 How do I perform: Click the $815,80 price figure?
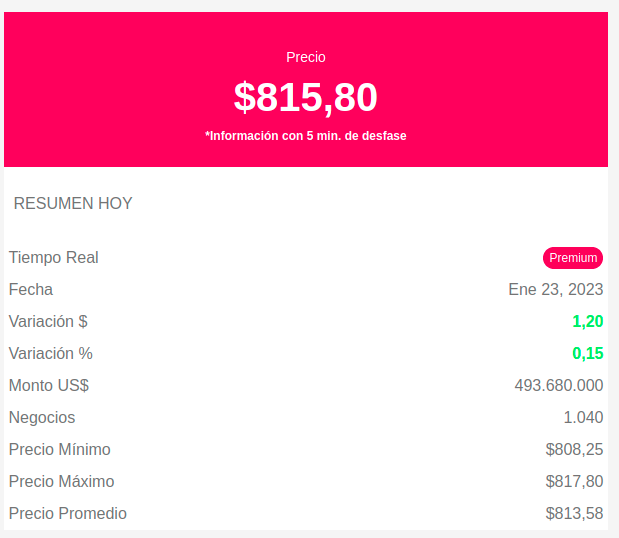click(306, 97)
